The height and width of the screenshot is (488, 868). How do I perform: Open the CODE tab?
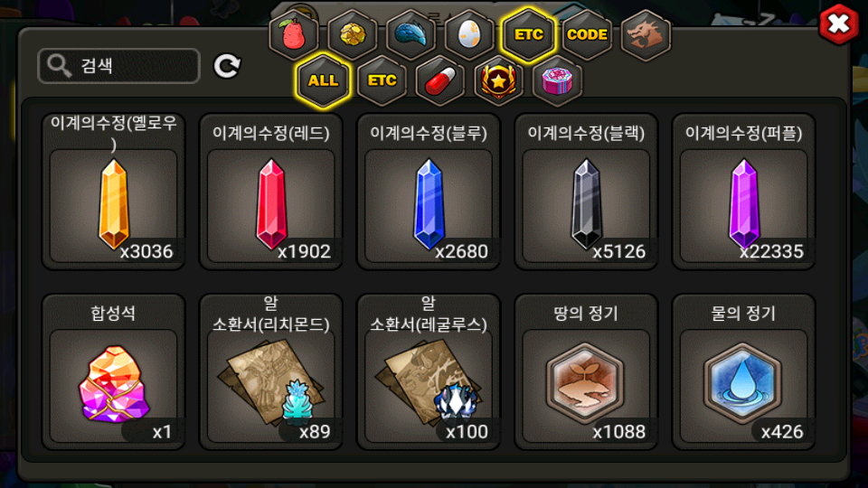click(x=588, y=35)
